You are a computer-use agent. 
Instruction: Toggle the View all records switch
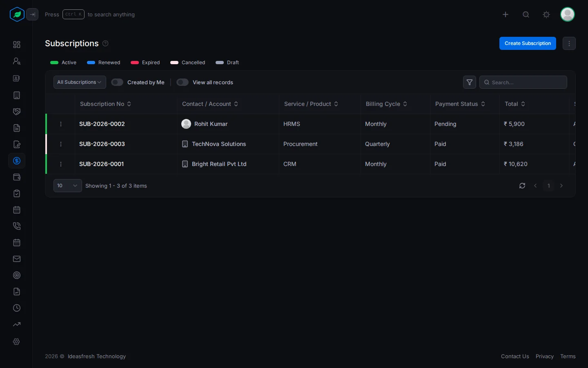coord(183,82)
